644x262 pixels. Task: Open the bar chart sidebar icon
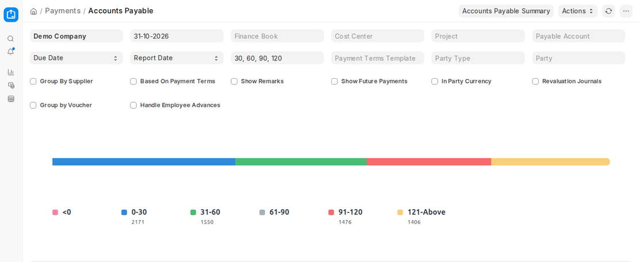(11, 72)
